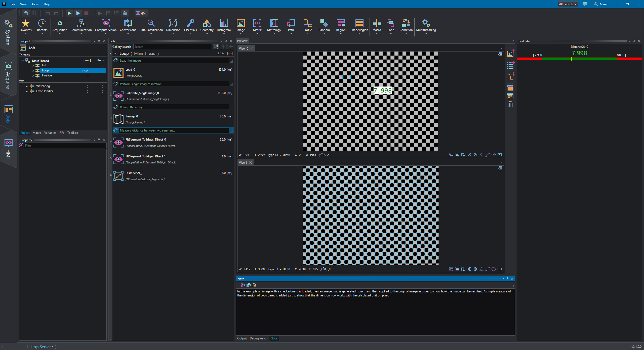644x350 pixels.
Task: Open the Tools menu
Action: 35,4
